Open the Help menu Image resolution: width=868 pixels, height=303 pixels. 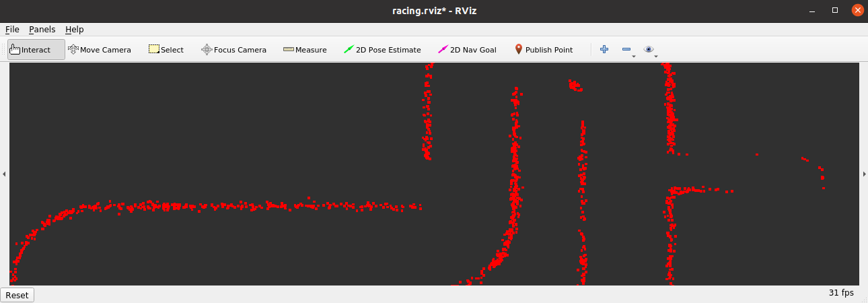[74, 30]
